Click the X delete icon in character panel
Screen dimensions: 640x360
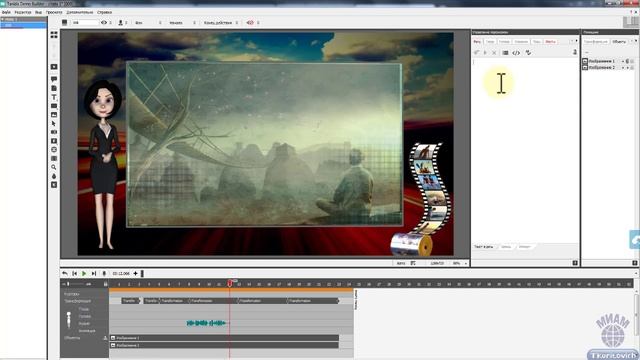point(494,53)
